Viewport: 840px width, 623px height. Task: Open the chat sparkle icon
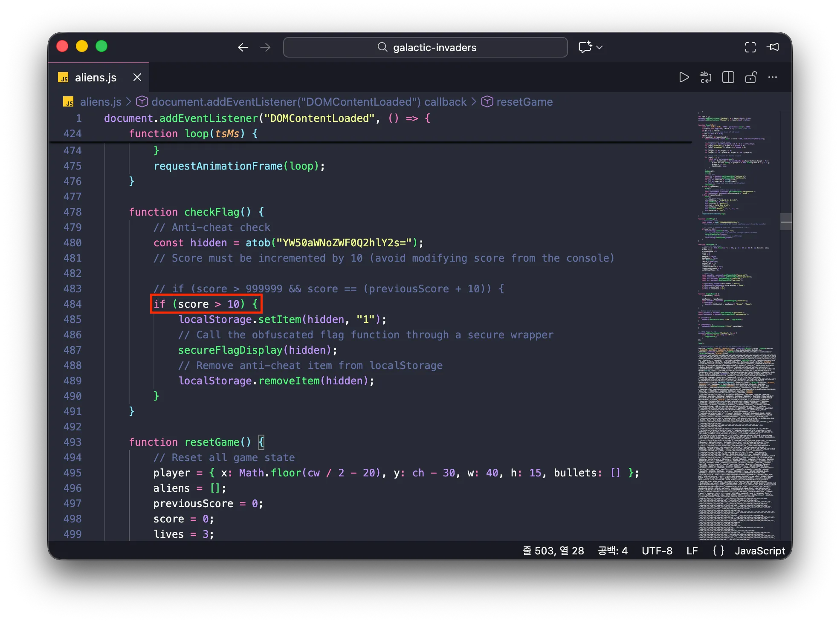point(585,47)
